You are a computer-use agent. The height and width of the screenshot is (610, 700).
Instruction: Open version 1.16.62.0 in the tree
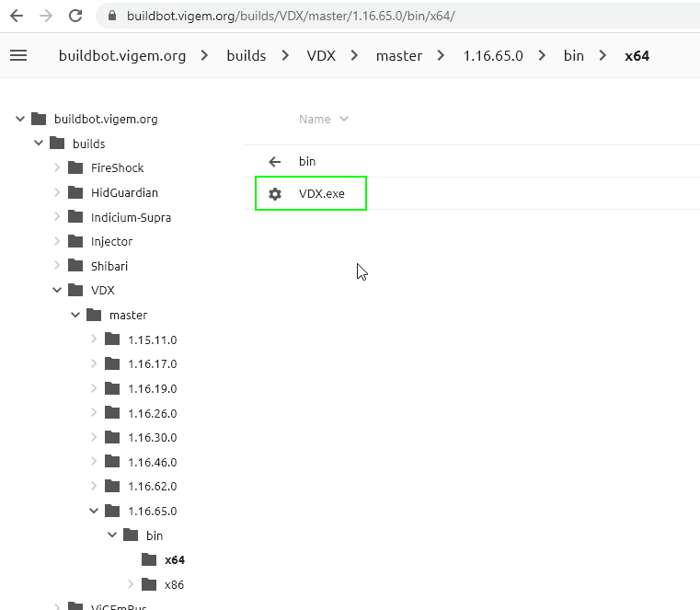click(x=152, y=486)
